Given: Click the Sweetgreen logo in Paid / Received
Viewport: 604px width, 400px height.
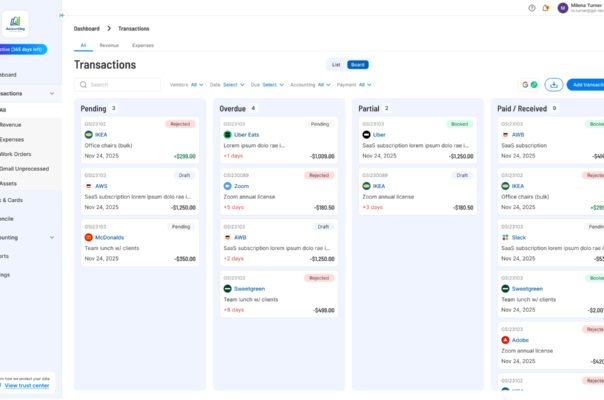Looking at the screenshot, I should tap(505, 289).
